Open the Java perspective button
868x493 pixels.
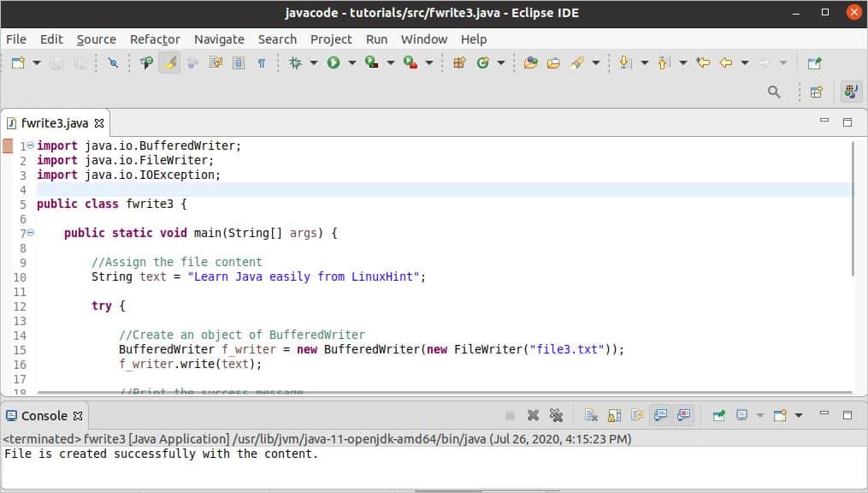849,92
